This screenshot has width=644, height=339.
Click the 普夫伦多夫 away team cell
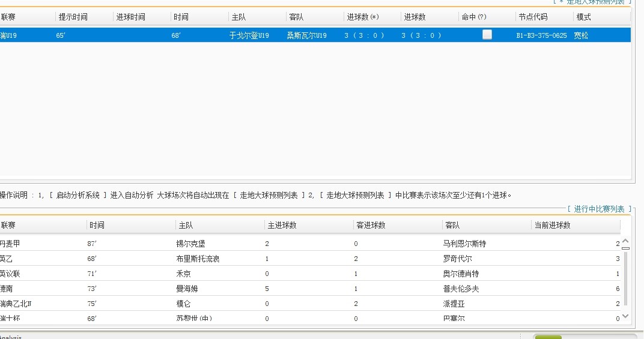(461, 289)
